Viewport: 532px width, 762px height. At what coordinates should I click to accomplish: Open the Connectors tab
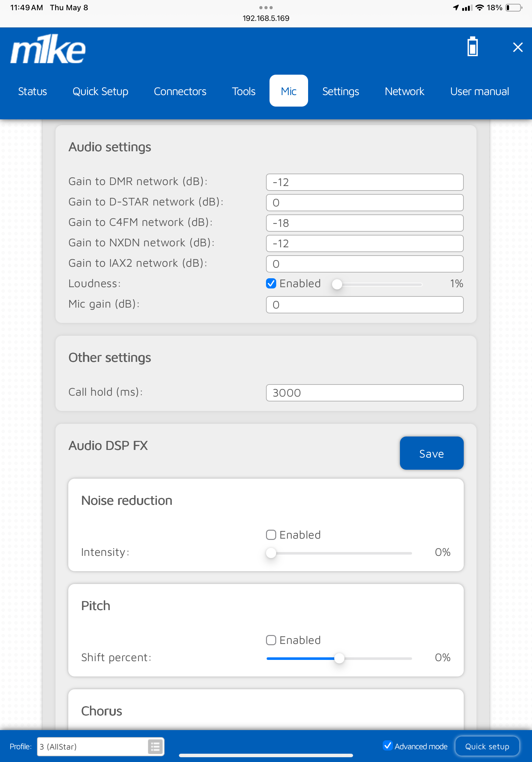tap(180, 91)
